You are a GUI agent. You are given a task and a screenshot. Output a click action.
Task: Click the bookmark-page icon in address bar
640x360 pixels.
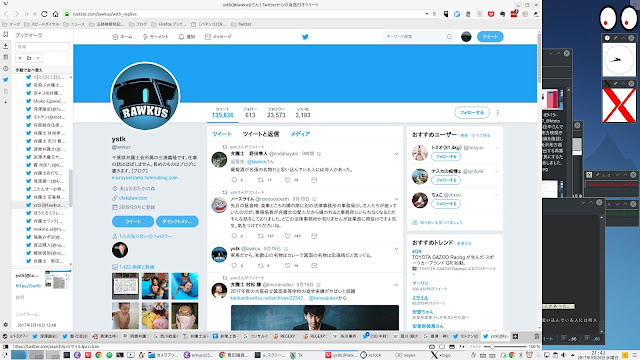(434, 14)
